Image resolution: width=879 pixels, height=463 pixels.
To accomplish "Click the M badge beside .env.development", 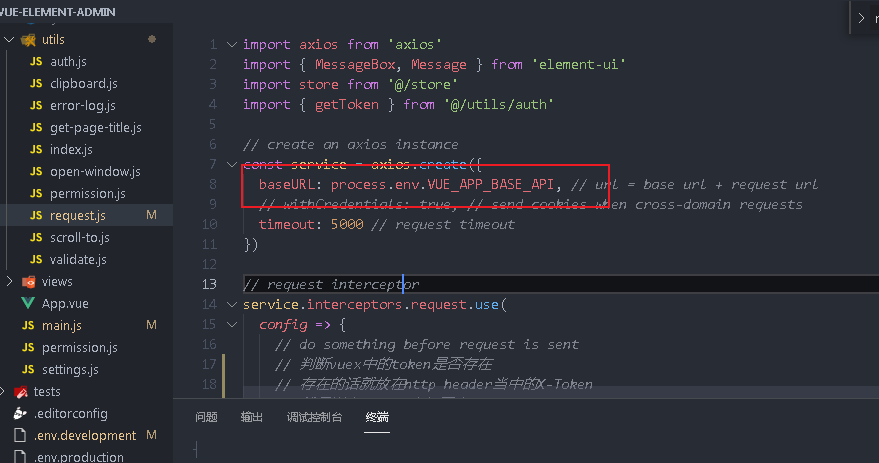I will tap(151, 436).
